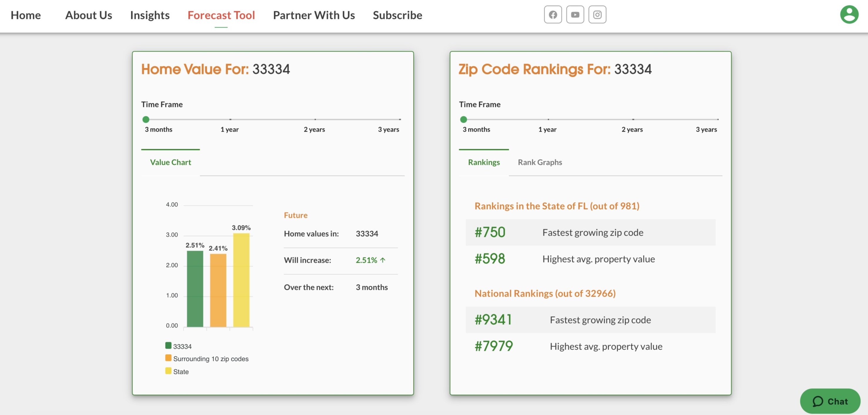Toggle the green 33334 legend swatch
Viewport: 868px width, 415px height.
point(168,345)
